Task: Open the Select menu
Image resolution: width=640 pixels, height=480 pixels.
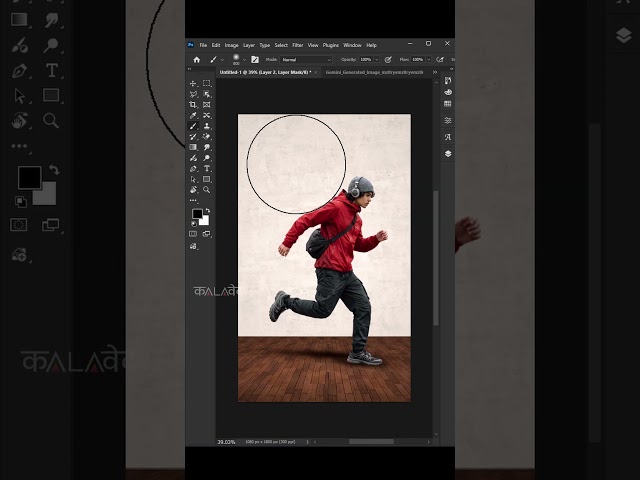Action: pos(281,45)
